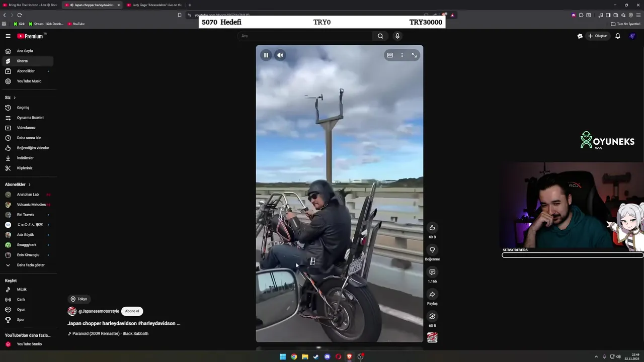Open the comments showing 1.166
Screen dimensions: 644x362
432,272
